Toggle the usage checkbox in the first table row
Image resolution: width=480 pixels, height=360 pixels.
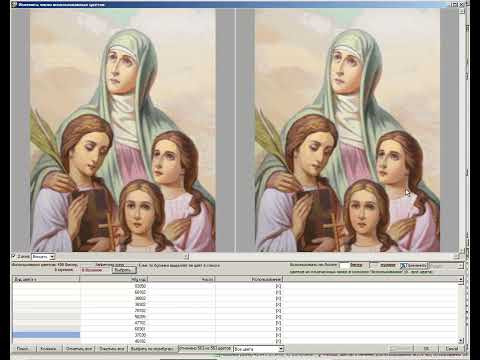[279, 286]
